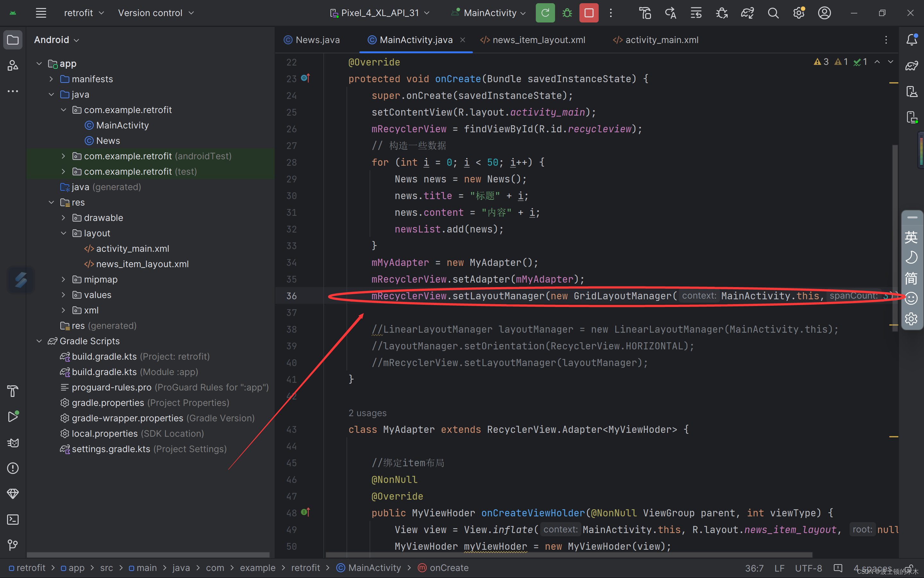Show more tool windows ellipsis
The width and height of the screenshot is (924, 578).
pos(13,91)
